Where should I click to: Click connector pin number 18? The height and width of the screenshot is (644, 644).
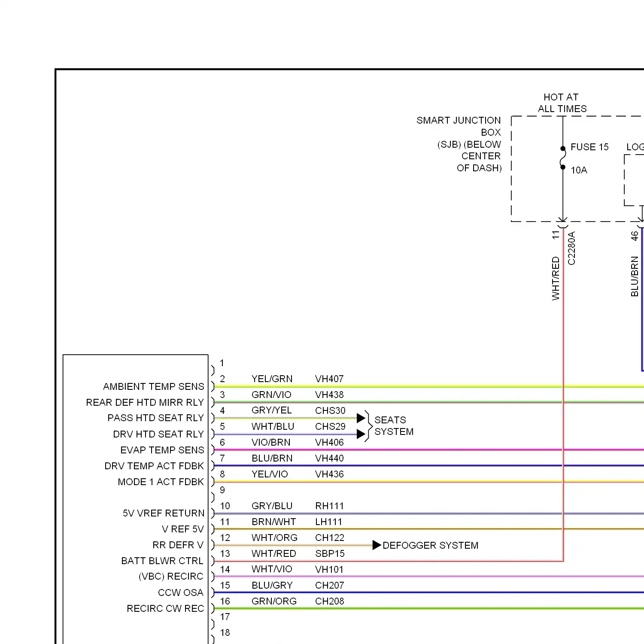click(225, 632)
